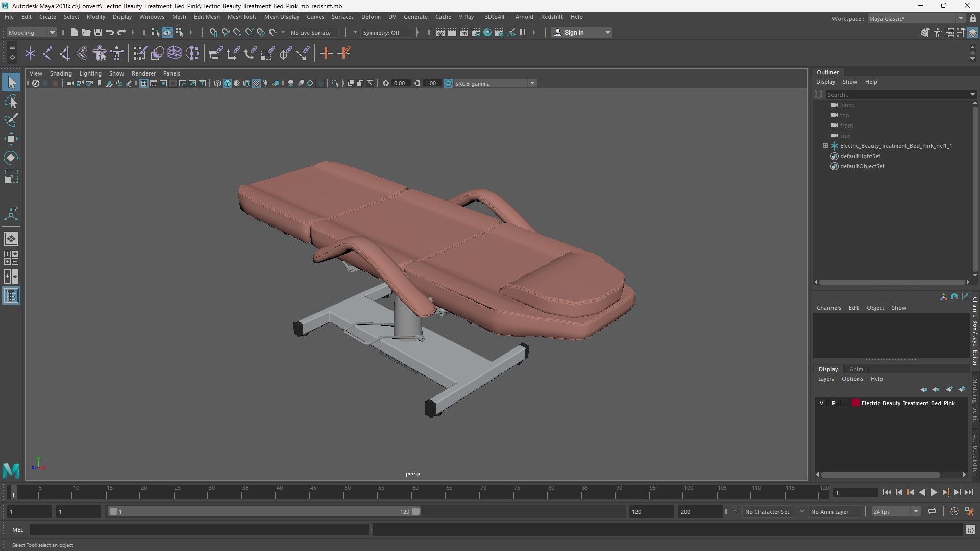Viewport: 980px width, 551px height.
Task: Choose the Paint Selection tool
Action: click(x=11, y=120)
